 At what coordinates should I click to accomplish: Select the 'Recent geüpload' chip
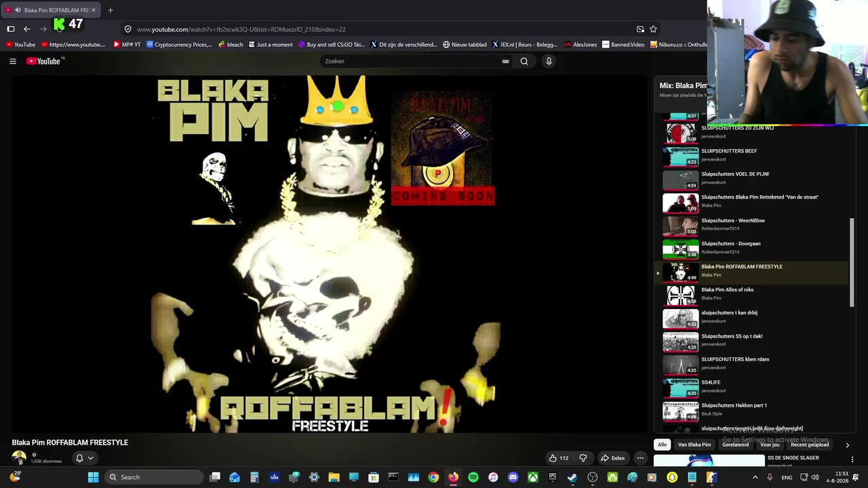pos(810,445)
